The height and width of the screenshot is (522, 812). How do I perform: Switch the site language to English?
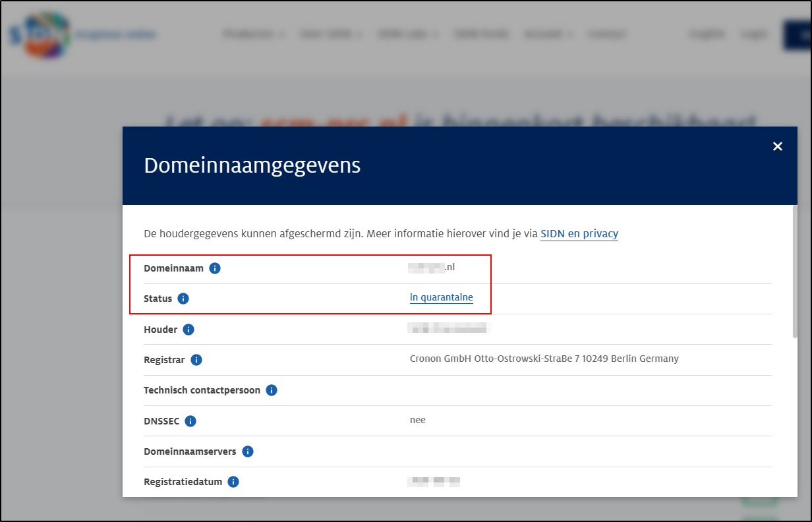coord(707,34)
